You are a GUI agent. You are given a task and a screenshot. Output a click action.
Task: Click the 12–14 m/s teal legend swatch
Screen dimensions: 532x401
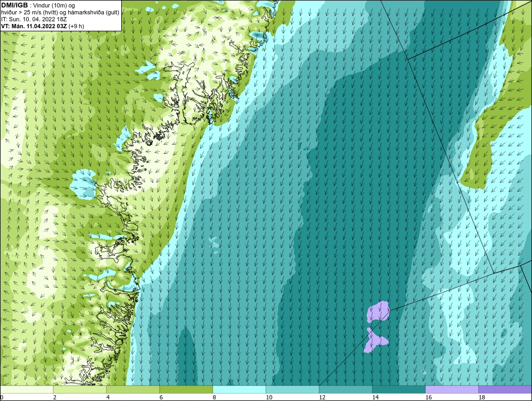[x=346, y=389]
